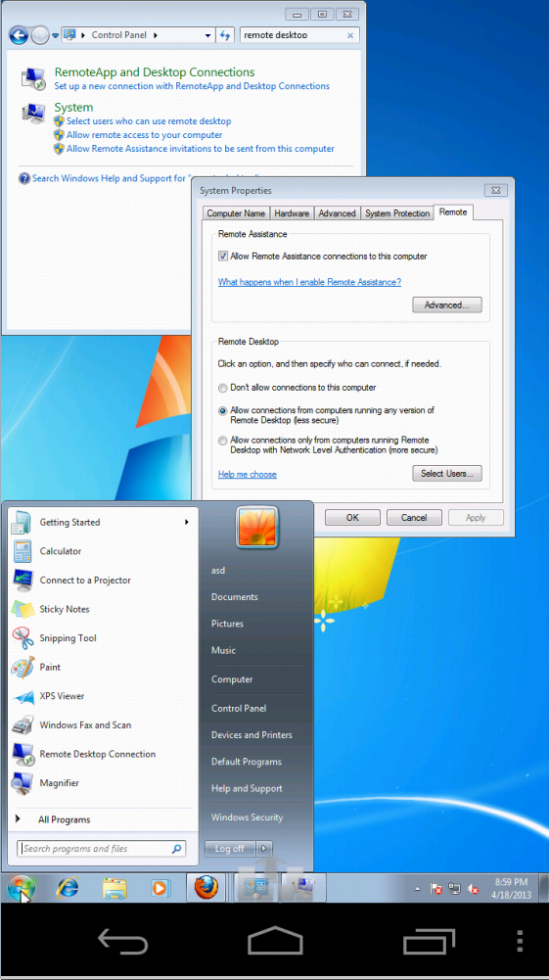Image resolution: width=549 pixels, height=980 pixels.
Task: Click the muted volume tray icon
Action: click(474, 888)
